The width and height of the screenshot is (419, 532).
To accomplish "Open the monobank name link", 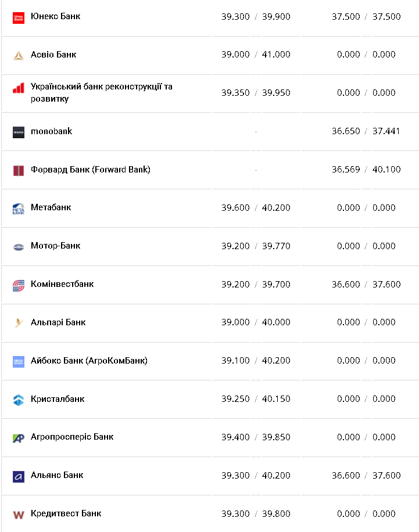I will [x=51, y=131].
